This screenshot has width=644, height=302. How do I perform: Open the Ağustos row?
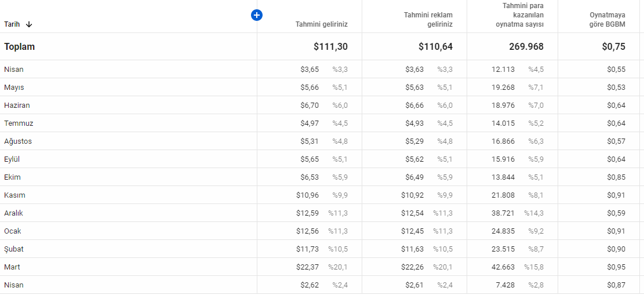click(322, 141)
